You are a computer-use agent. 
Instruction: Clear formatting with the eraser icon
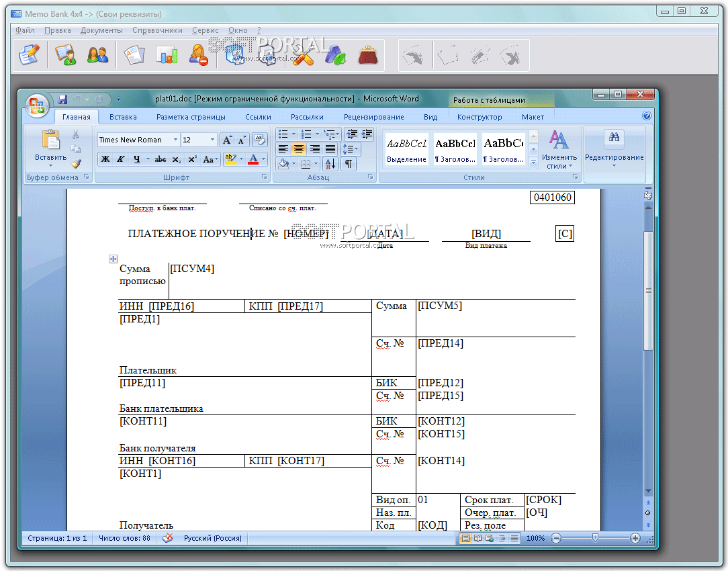coord(260,140)
